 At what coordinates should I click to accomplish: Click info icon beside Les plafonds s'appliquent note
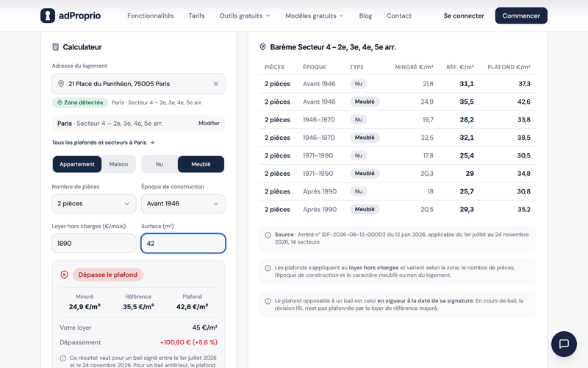pos(268,268)
